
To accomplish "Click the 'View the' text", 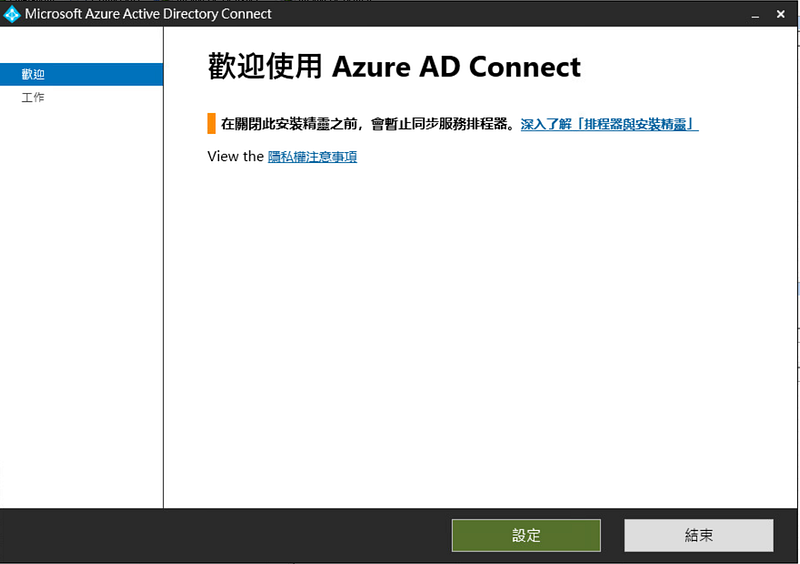I will coord(235,156).
